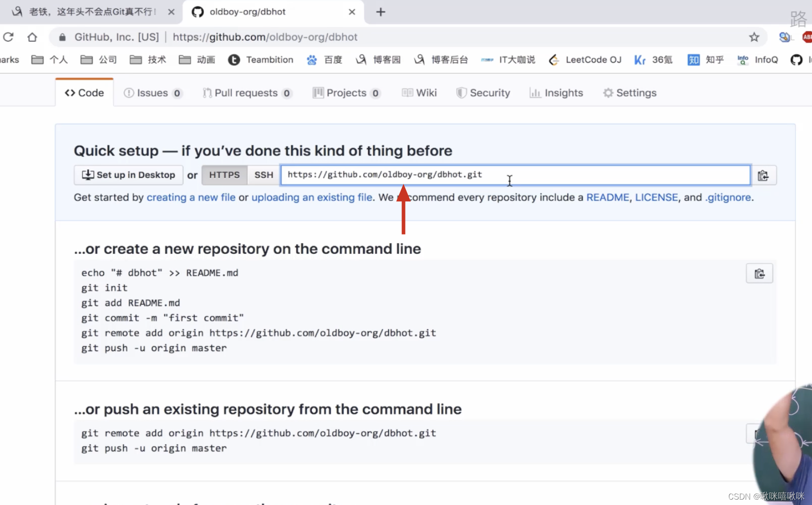Bookmark this page with the star icon

(754, 37)
